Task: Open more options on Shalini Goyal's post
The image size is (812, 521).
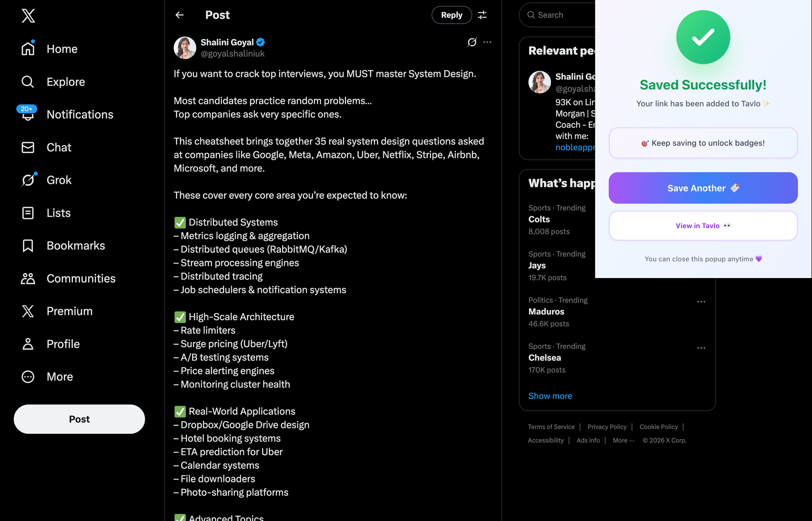Action: 488,42
